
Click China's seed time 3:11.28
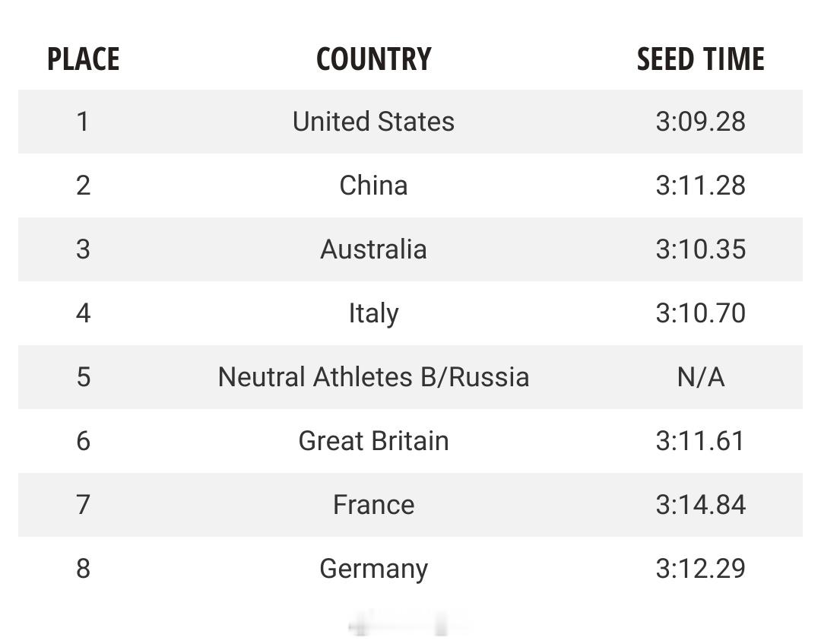(x=701, y=186)
